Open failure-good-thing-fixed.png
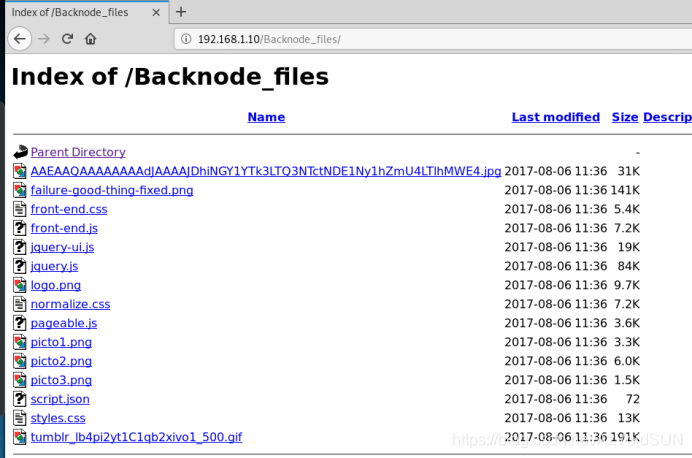 [112, 190]
